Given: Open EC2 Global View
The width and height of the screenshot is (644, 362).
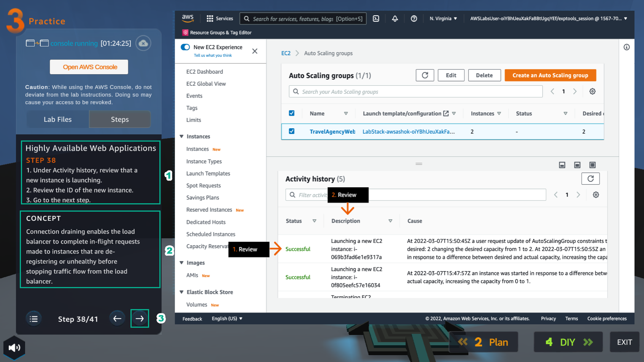Looking at the screenshot, I should (x=206, y=84).
